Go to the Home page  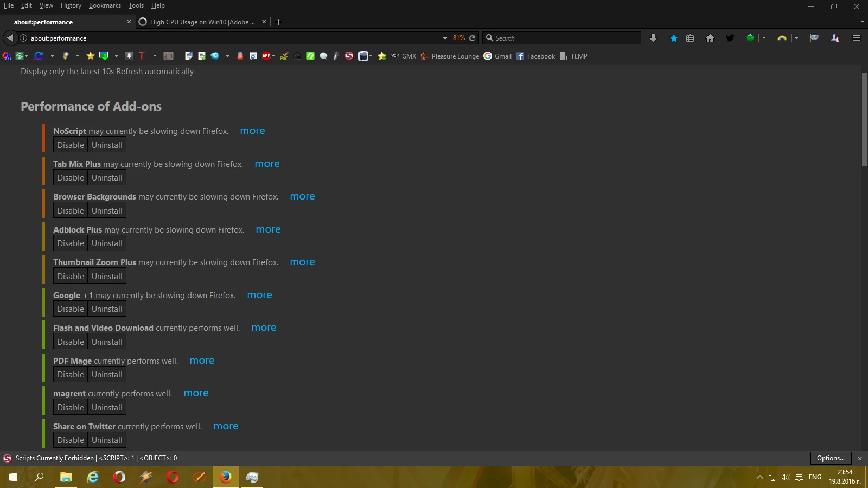(710, 38)
